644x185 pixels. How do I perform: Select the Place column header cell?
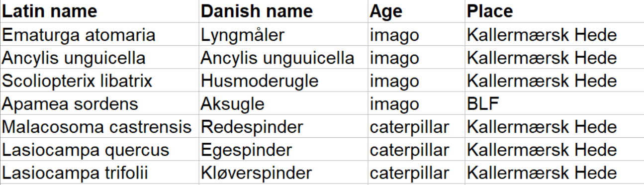tap(554, 11)
